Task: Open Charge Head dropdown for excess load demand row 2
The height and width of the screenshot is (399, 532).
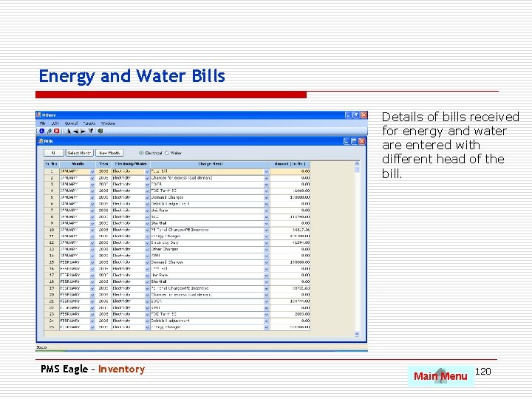Action: (266, 178)
